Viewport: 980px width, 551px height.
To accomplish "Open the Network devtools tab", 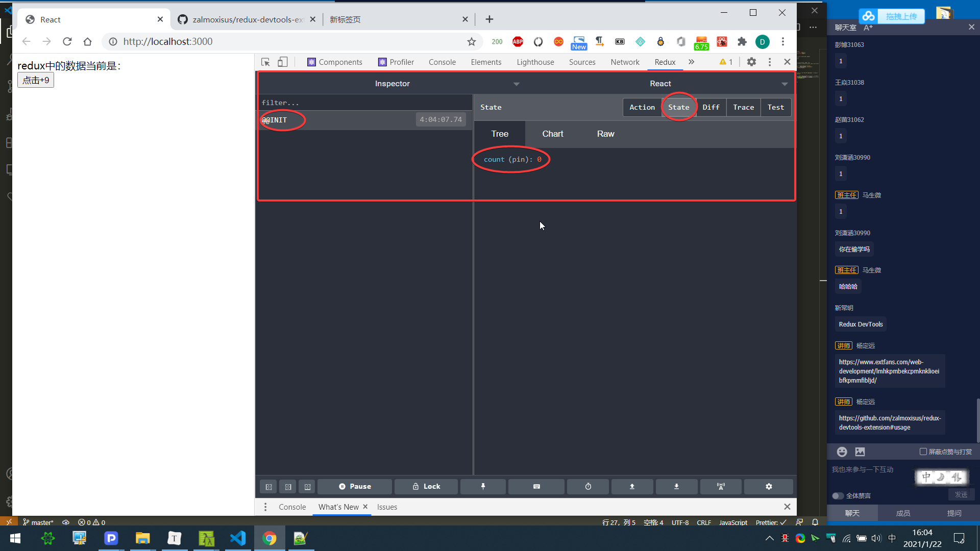I will pos(625,62).
